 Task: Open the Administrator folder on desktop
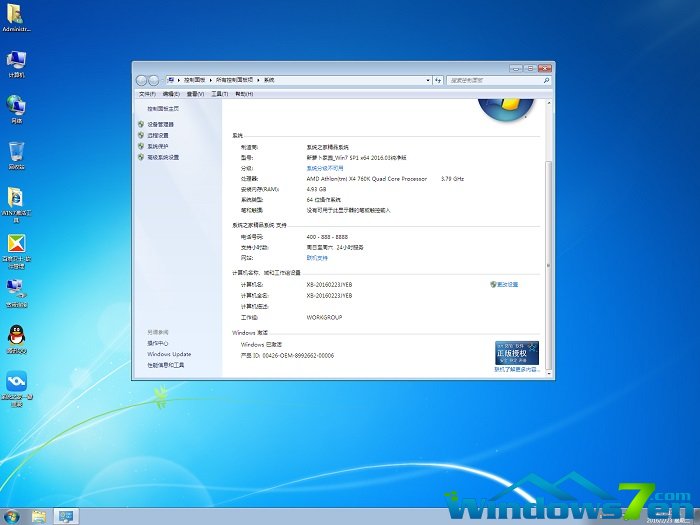pos(17,15)
